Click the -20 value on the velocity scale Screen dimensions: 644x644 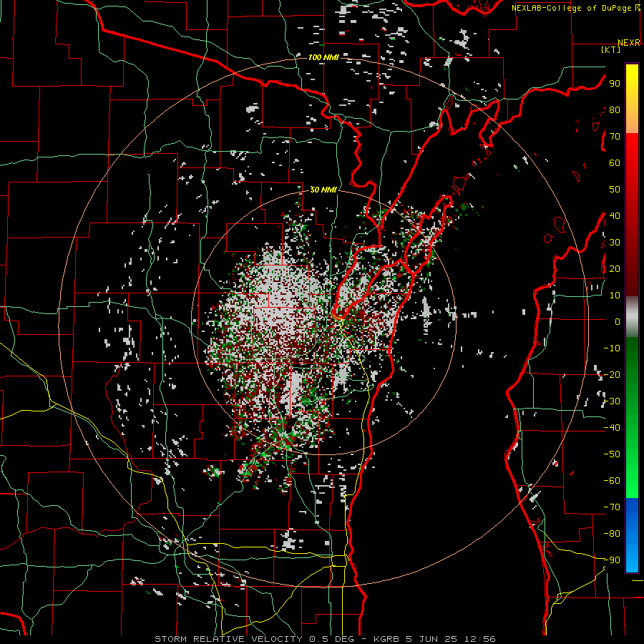click(612, 375)
